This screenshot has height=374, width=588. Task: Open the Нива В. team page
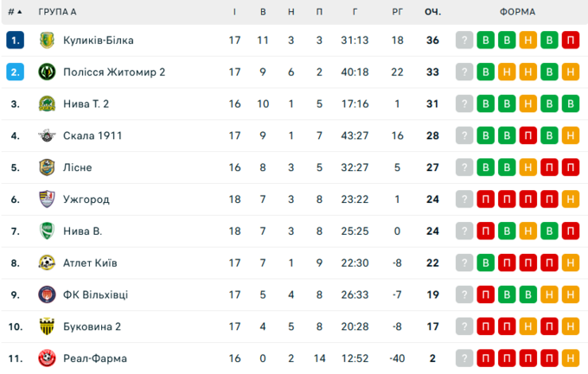point(83,231)
